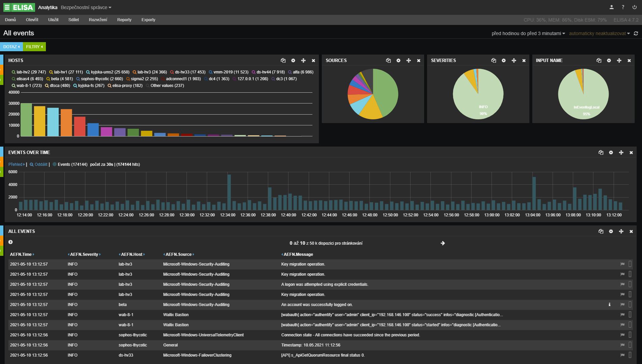Viewport: 642px width, 364px height.
Task: Open HOSTS panel settings gear
Action: (x=293, y=60)
